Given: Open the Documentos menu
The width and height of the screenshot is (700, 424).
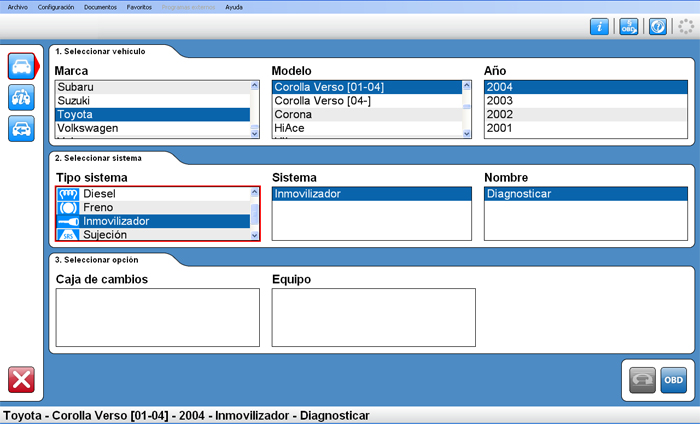Looking at the screenshot, I should 100,7.
